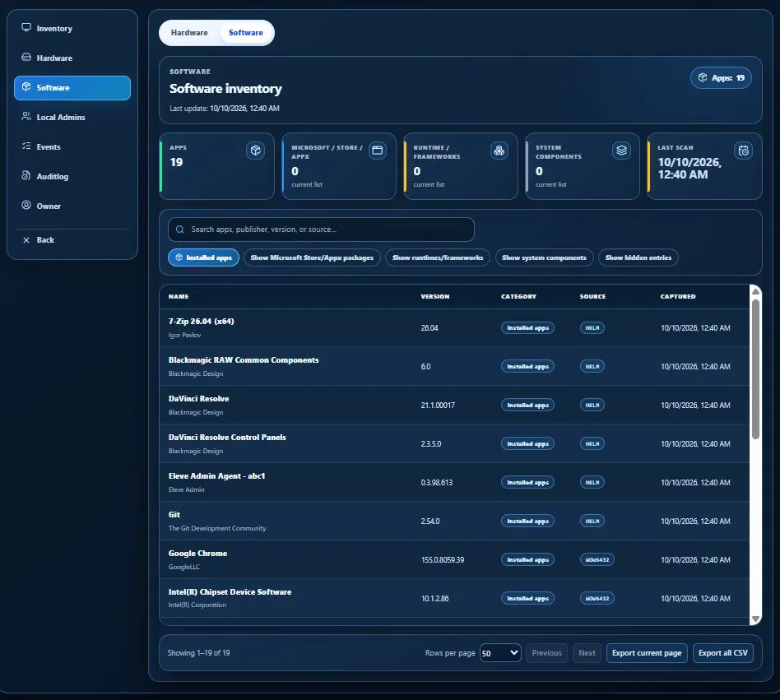The height and width of the screenshot is (700, 780).
Task: Click the magnifier icon in search box
Action: click(x=180, y=229)
